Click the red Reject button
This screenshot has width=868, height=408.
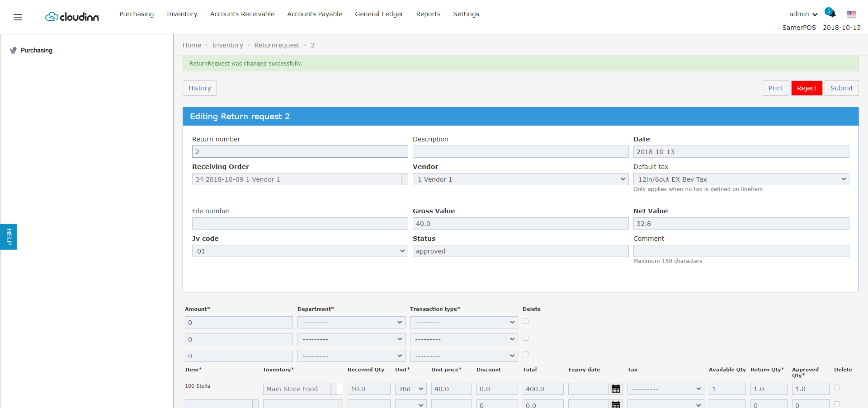point(807,88)
